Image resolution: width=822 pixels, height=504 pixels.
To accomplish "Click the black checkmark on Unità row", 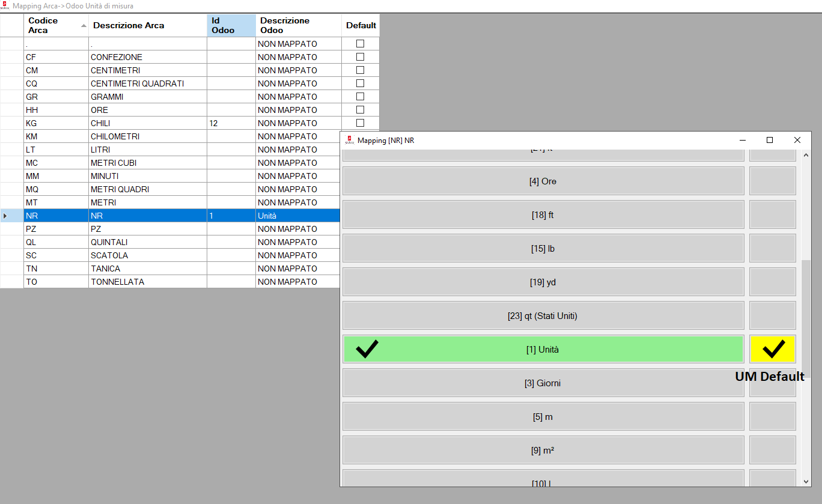I will 367,349.
